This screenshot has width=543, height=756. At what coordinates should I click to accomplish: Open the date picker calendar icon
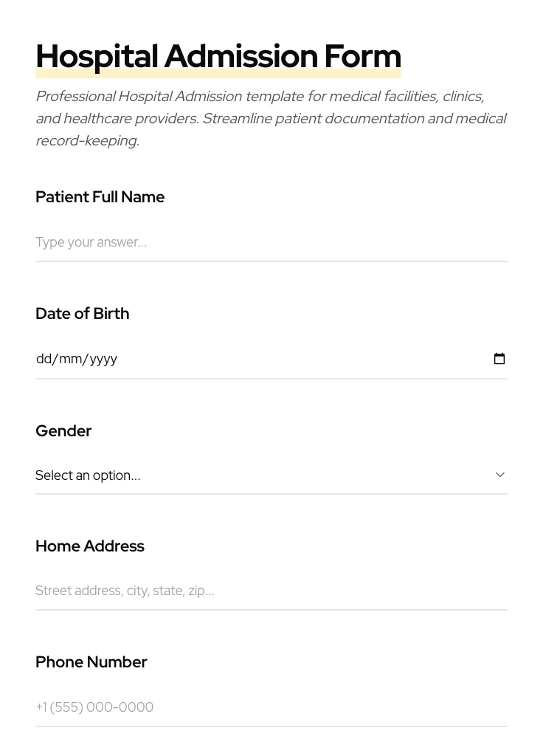click(499, 358)
